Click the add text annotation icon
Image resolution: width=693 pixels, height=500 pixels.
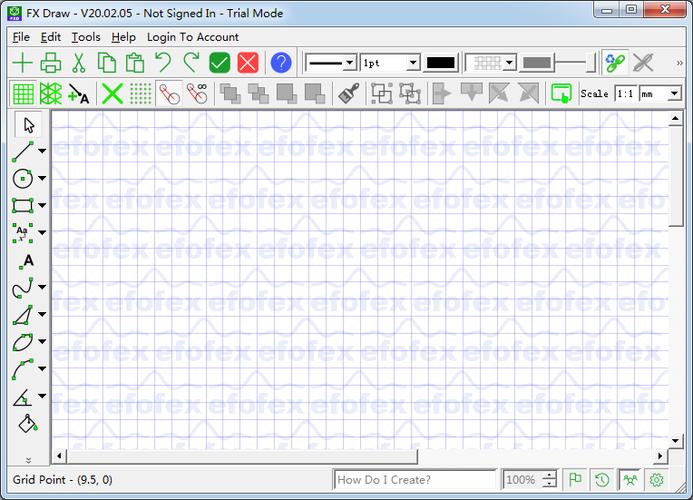point(79,94)
